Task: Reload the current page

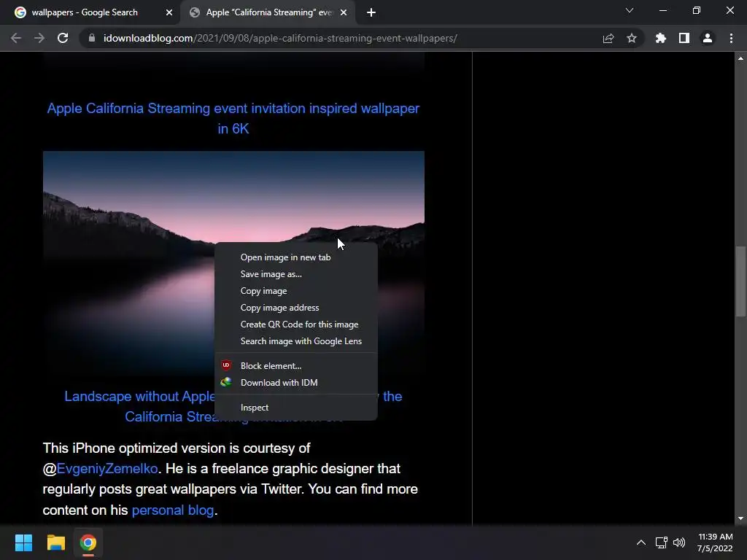Action: pos(63,38)
